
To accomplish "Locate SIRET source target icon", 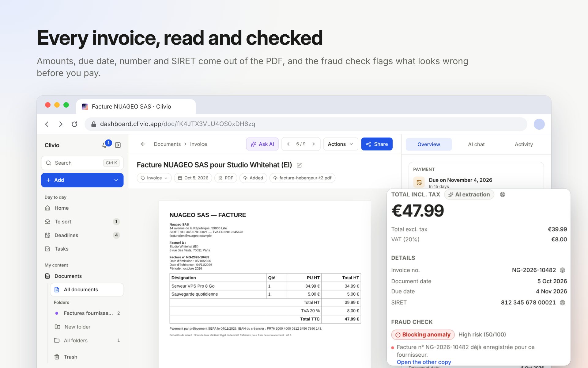I will point(563,303).
